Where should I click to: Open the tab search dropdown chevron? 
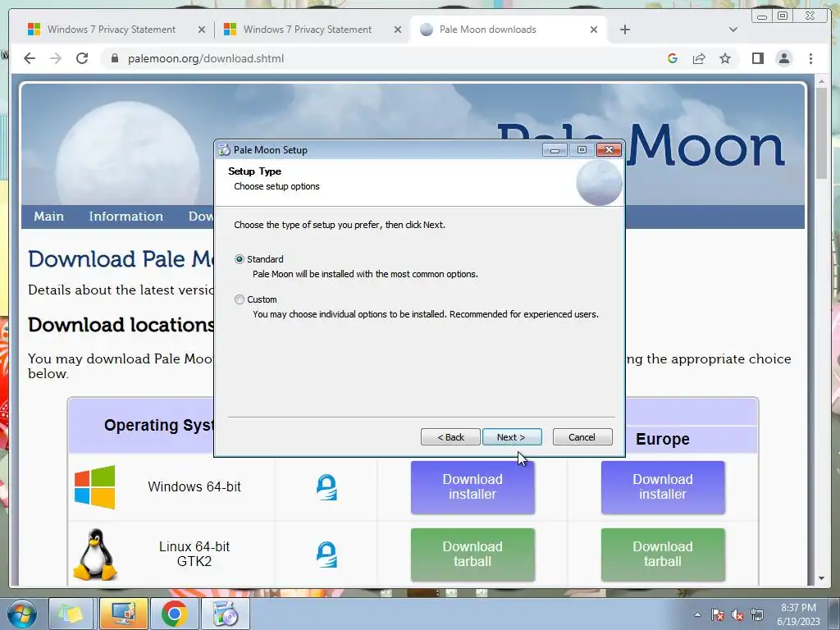pyautogui.click(x=733, y=30)
